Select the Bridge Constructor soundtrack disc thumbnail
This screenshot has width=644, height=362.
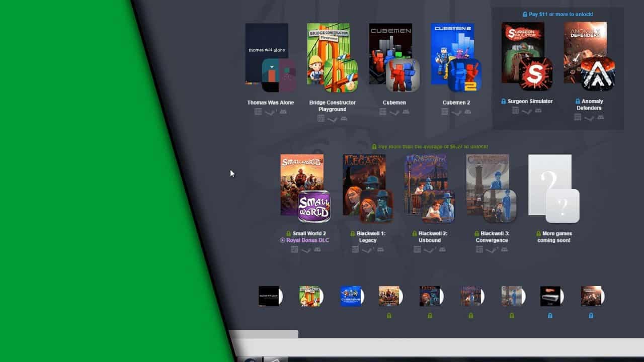click(311, 296)
